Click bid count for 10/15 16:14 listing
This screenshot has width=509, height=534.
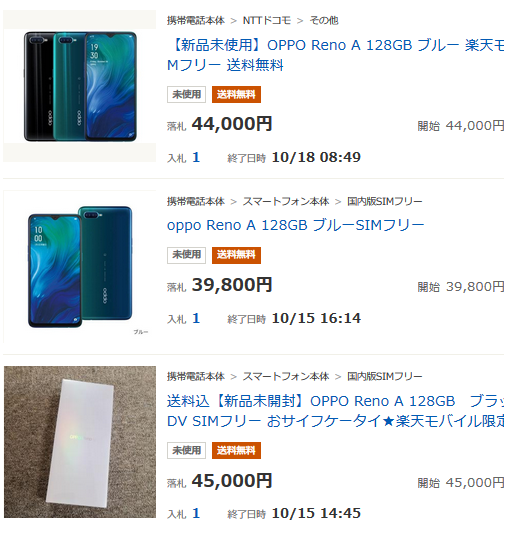(x=196, y=318)
